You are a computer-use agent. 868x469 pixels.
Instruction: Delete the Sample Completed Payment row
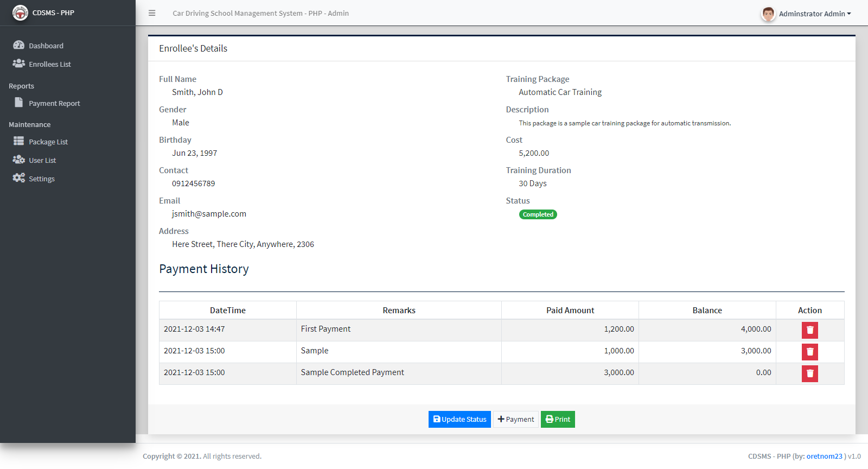[810, 373]
